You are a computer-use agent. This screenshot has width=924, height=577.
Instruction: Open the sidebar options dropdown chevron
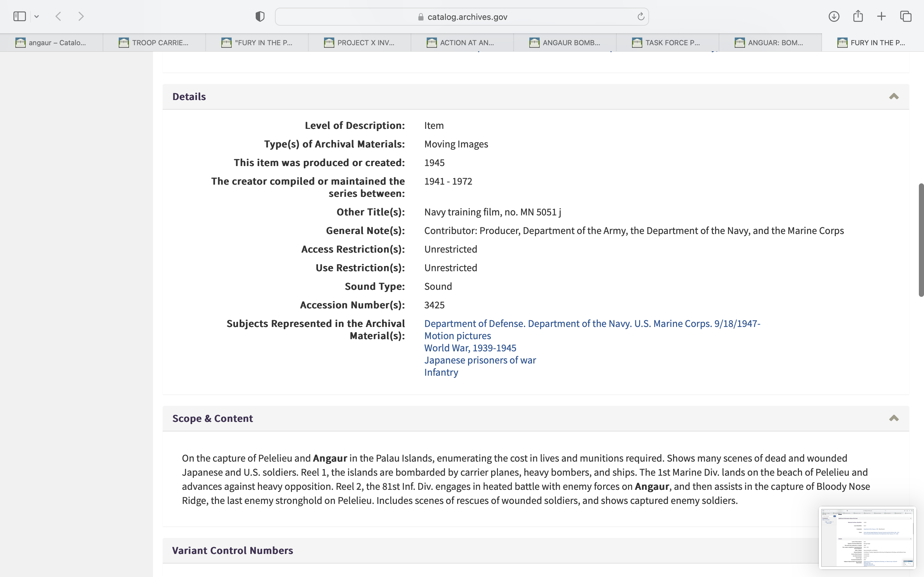(x=37, y=16)
